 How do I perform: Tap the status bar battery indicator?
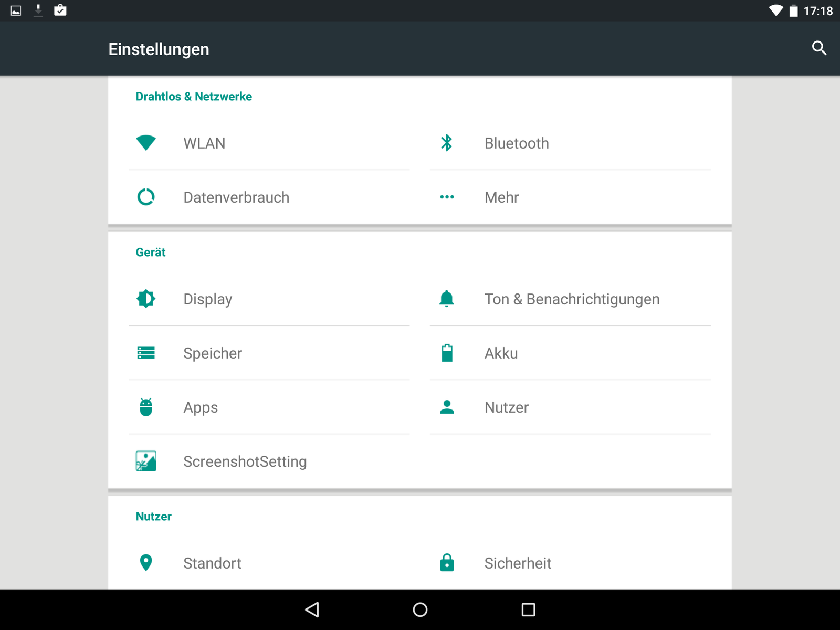[793, 10]
